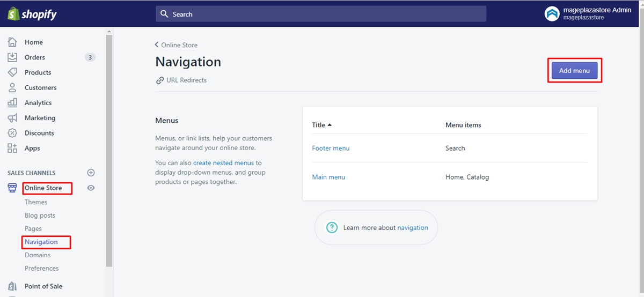This screenshot has width=644, height=297.
Task: Open the Footer menu link
Action: click(331, 148)
